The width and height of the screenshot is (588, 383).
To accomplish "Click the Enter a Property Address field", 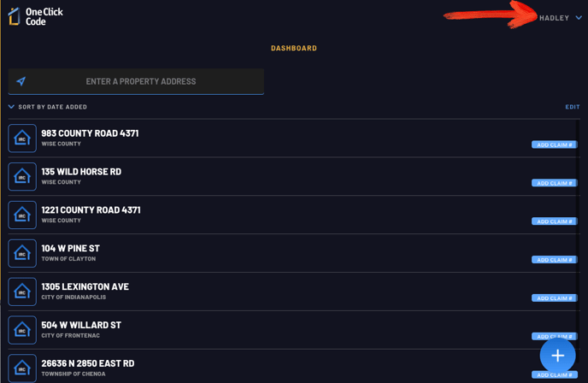I will pos(136,81).
